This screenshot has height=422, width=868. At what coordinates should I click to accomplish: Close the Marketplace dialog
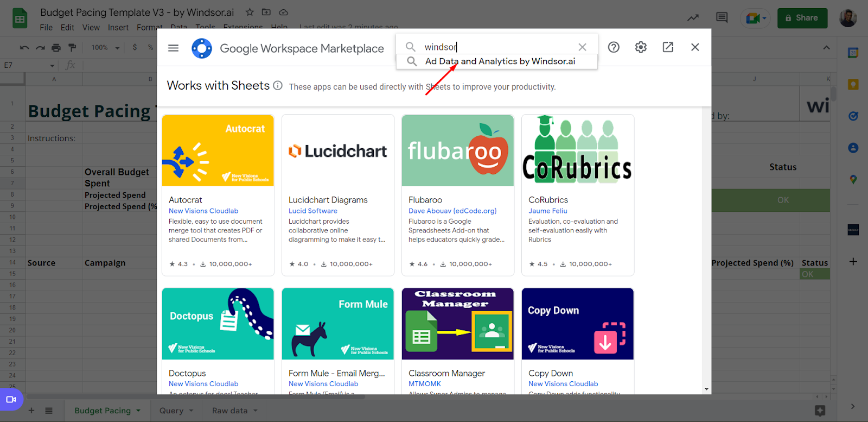pos(695,47)
